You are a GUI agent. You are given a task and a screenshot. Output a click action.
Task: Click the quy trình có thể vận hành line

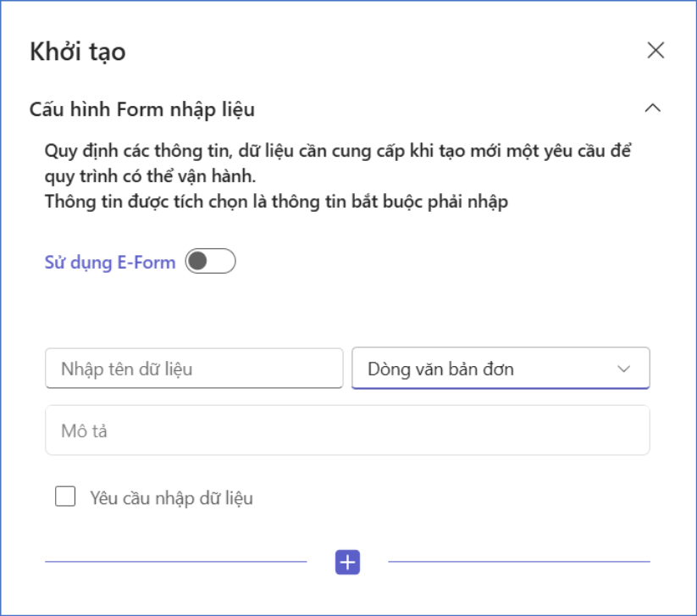tap(149, 178)
